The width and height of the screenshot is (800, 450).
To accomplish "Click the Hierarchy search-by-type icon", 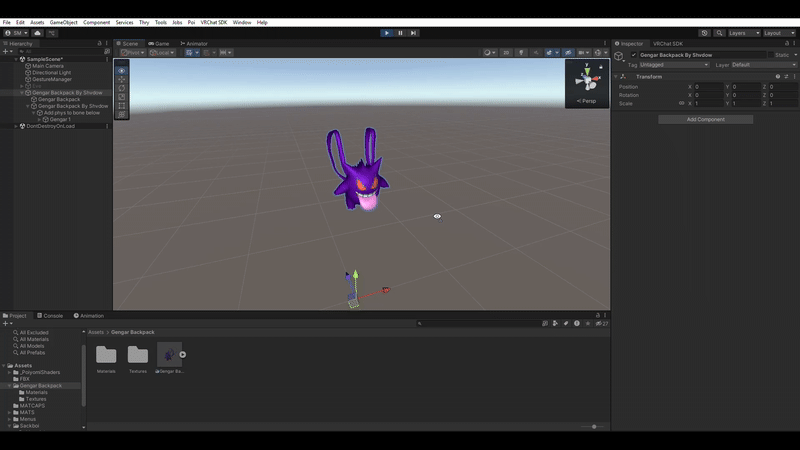I will [107, 52].
